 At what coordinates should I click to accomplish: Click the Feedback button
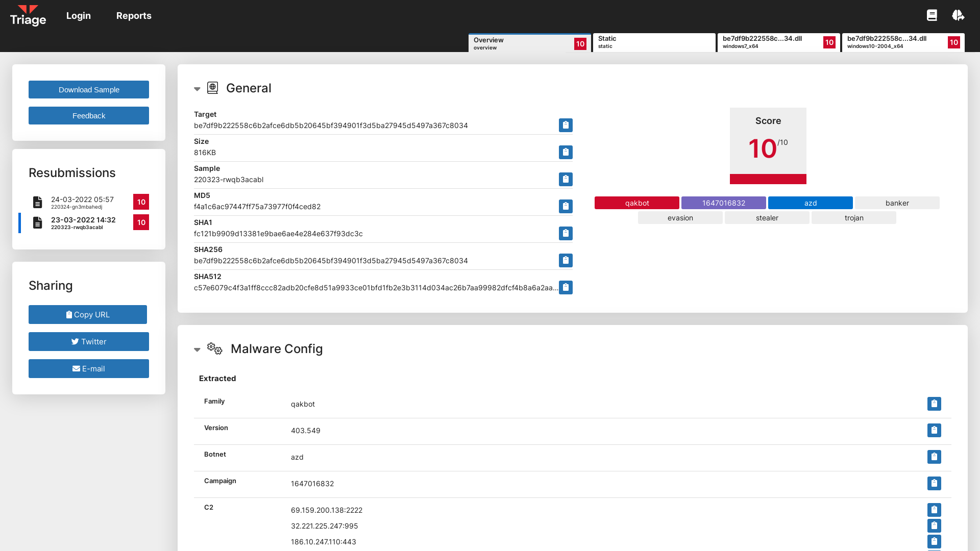tap(89, 116)
